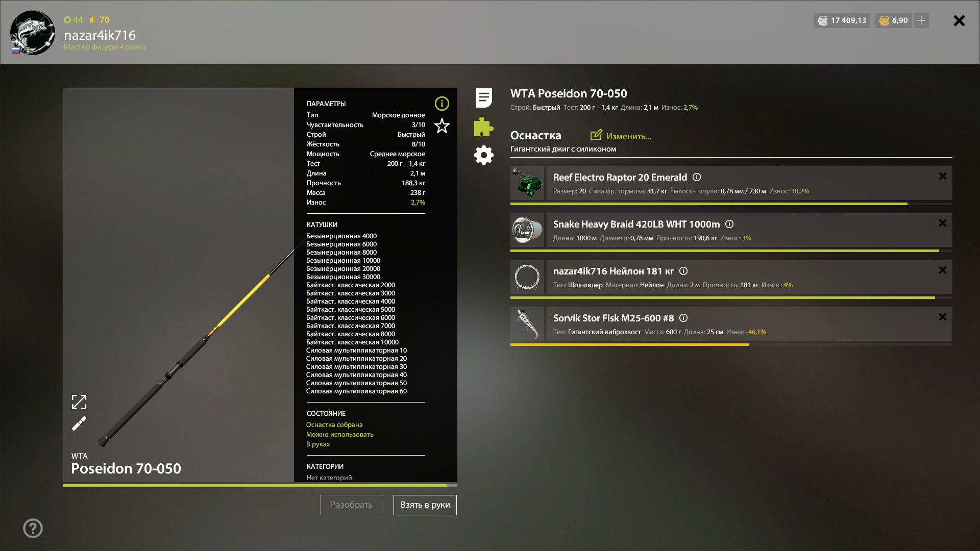Open the green puzzle piece rig tab
The width and height of the screenshot is (980, 551).
(x=483, y=127)
